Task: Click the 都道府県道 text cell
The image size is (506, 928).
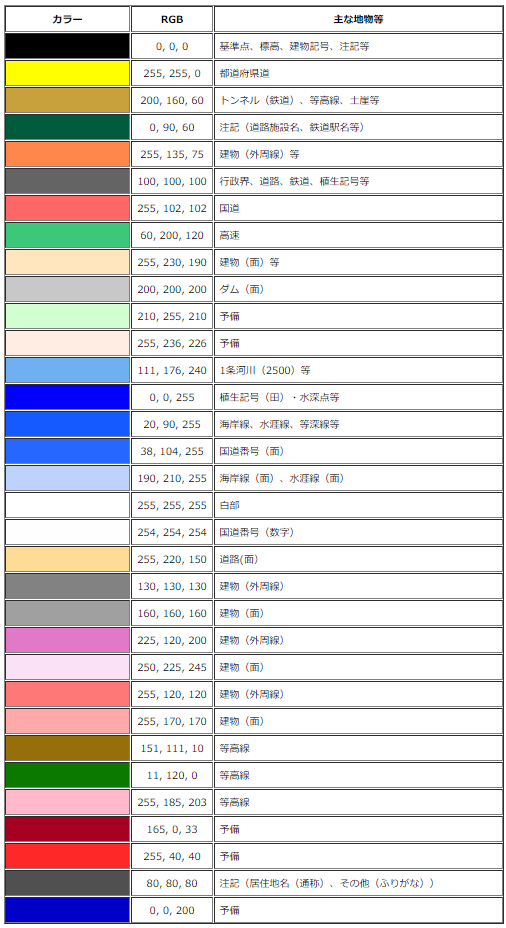Action: [358, 73]
